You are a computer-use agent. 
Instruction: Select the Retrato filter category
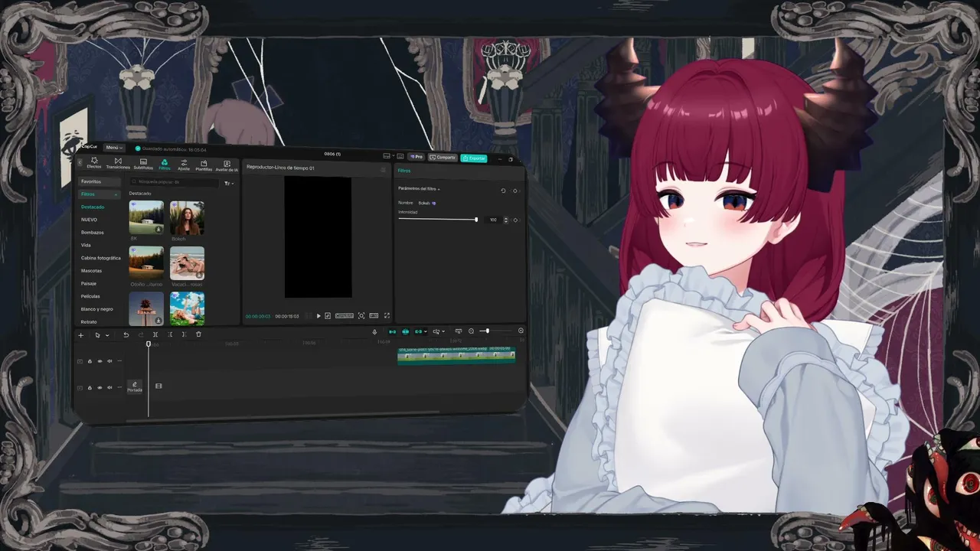pyautogui.click(x=89, y=321)
